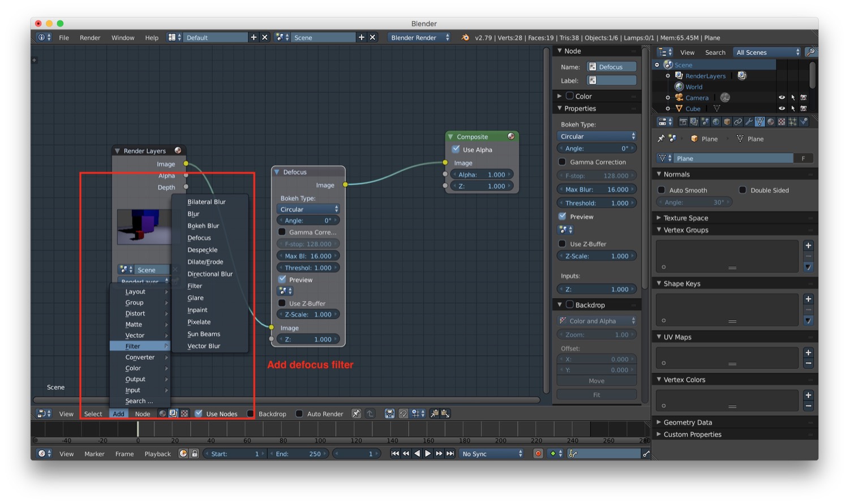Toggle Preview checkbox in the Properties panel
Screen dimensions: 849x504
click(x=562, y=216)
